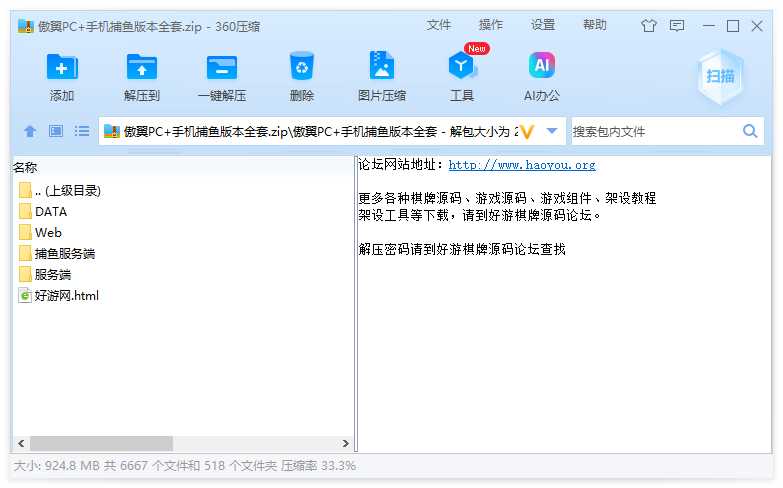Click the 服务端 folder icon

pyautogui.click(x=25, y=275)
